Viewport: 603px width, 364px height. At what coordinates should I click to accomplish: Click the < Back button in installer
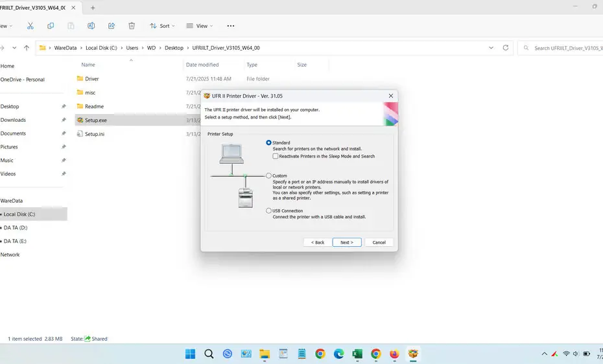pyautogui.click(x=318, y=242)
